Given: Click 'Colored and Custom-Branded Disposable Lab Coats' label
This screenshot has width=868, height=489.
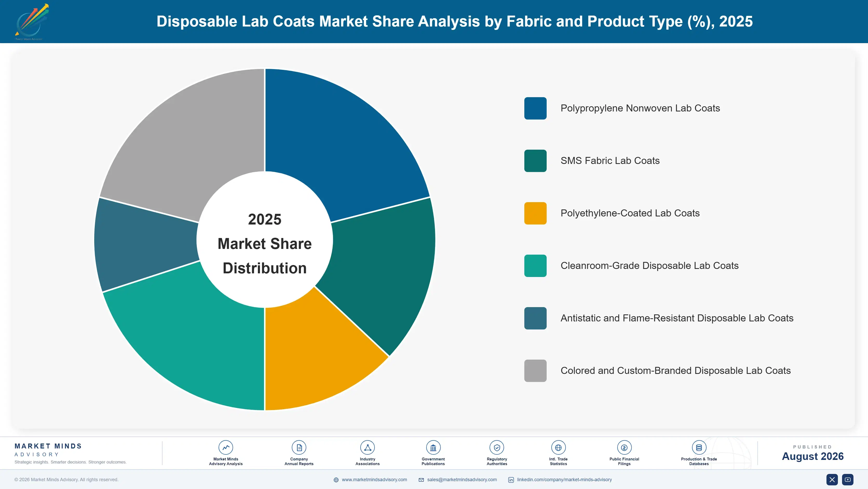Looking at the screenshot, I should (x=676, y=371).
